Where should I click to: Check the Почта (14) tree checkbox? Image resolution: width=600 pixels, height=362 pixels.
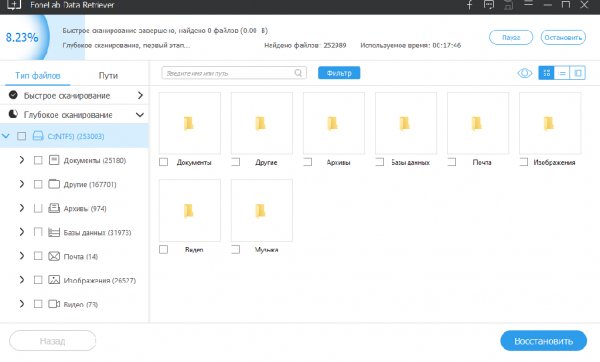[38, 256]
